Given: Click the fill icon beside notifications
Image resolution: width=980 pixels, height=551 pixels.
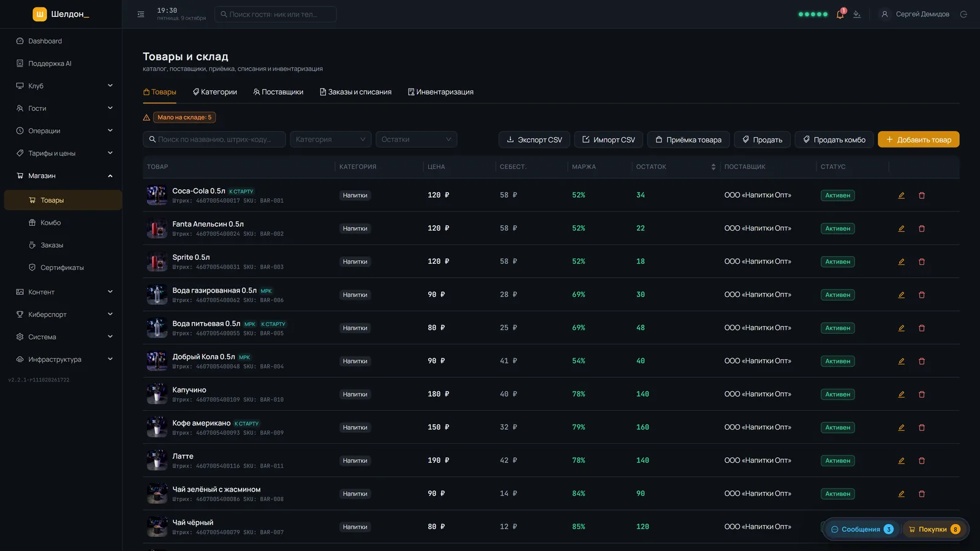Looking at the screenshot, I should point(857,14).
